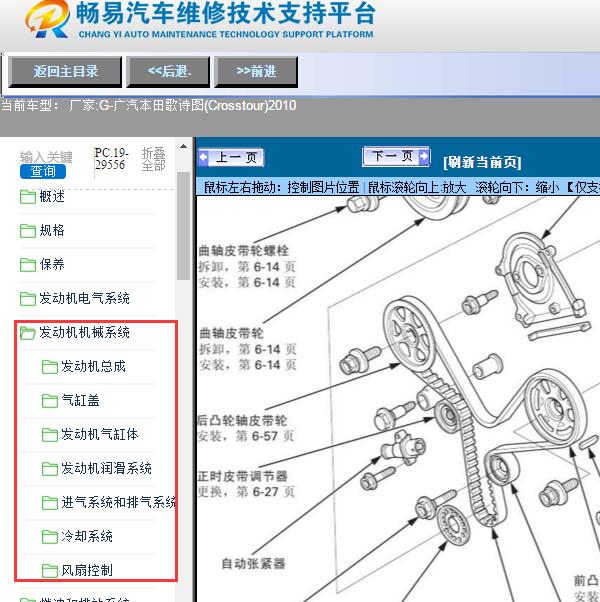
Task: Click right arrow icon on 下一页
Action: (424, 156)
